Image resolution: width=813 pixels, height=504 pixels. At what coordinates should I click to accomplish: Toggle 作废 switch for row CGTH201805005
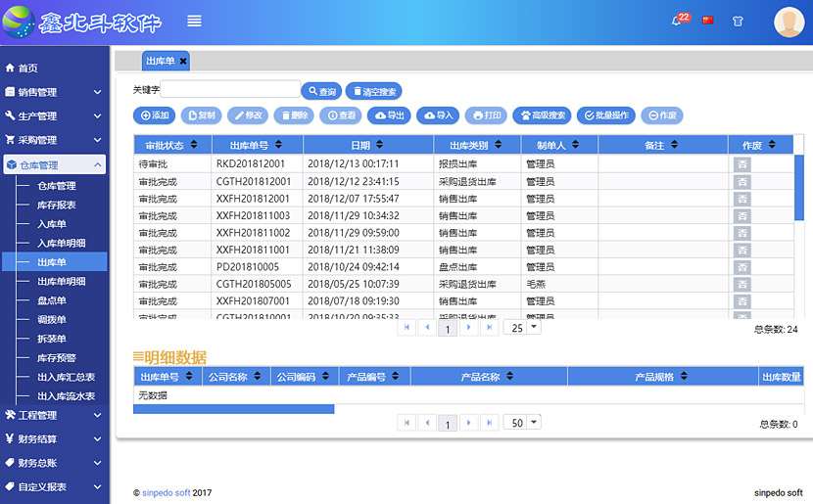click(x=741, y=285)
